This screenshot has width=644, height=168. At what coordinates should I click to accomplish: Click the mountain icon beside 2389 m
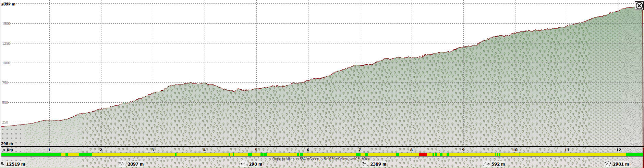pos(365,164)
